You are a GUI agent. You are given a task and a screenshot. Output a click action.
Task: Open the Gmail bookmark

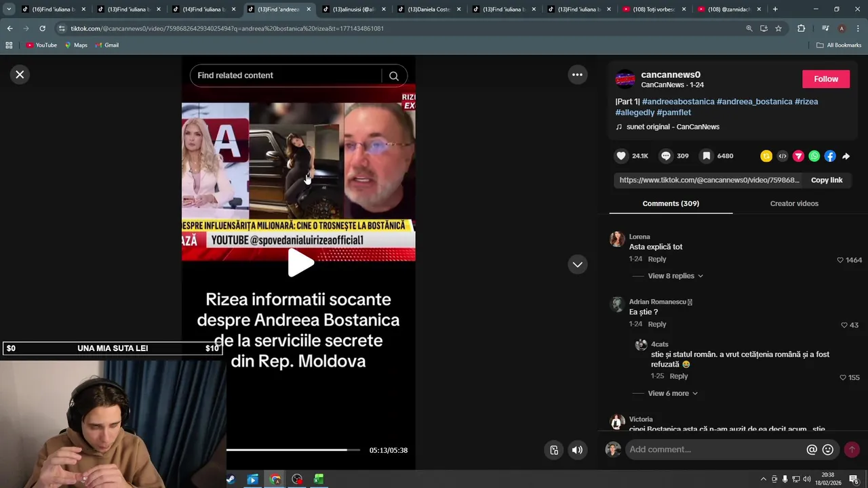107,45
